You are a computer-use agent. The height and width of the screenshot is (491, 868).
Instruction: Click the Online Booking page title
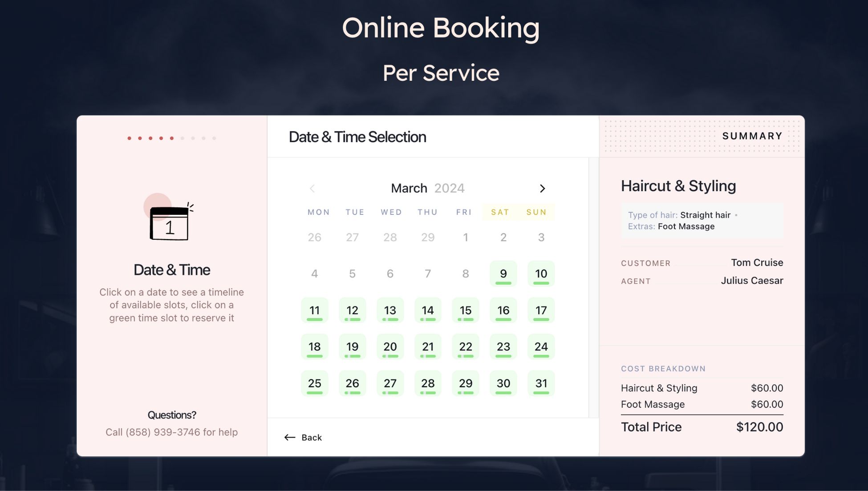click(441, 28)
